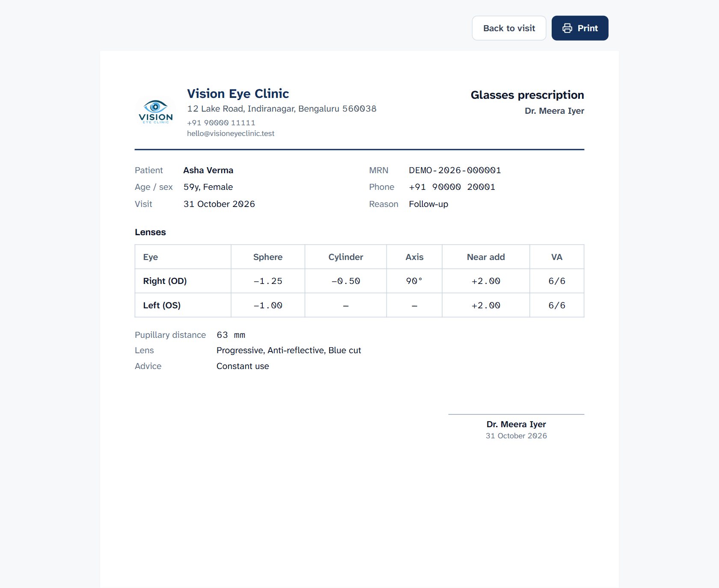Select patient name Asha Verma
The width and height of the screenshot is (719, 588).
pyautogui.click(x=208, y=170)
